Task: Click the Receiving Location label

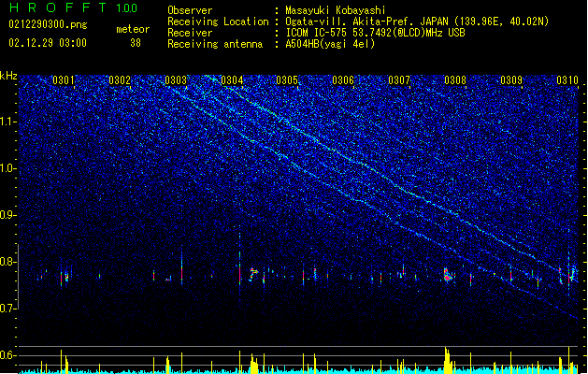Action: (x=218, y=22)
